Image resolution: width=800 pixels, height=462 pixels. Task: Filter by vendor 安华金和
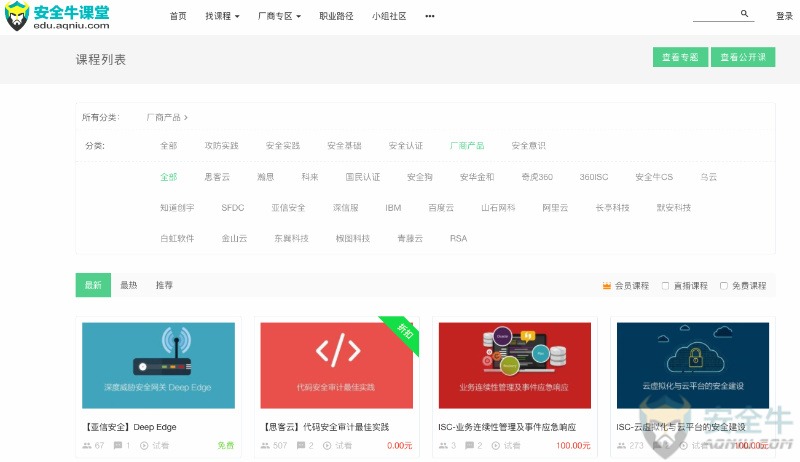[x=477, y=177]
